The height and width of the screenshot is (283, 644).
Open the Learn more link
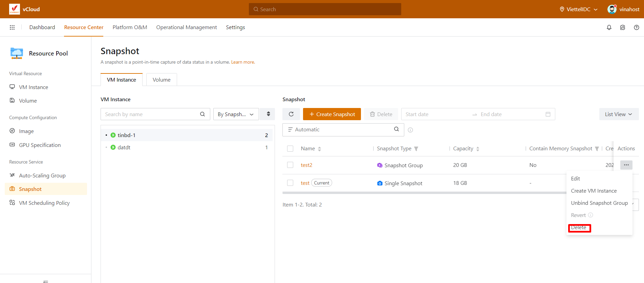coord(243,62)
